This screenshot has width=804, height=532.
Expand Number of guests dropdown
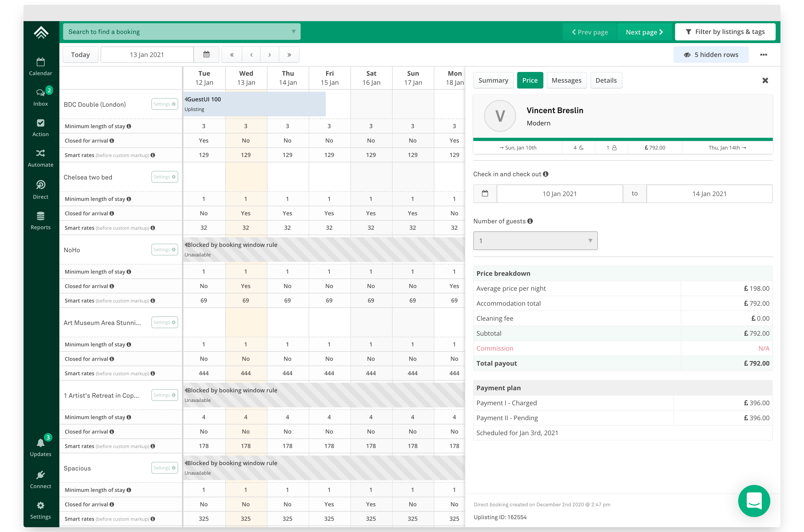535,240
